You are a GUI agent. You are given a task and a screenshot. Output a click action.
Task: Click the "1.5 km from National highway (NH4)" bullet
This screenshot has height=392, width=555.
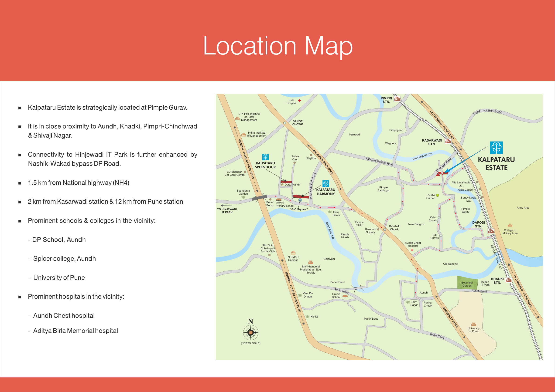pyautogui.click(x=79, y=183)
